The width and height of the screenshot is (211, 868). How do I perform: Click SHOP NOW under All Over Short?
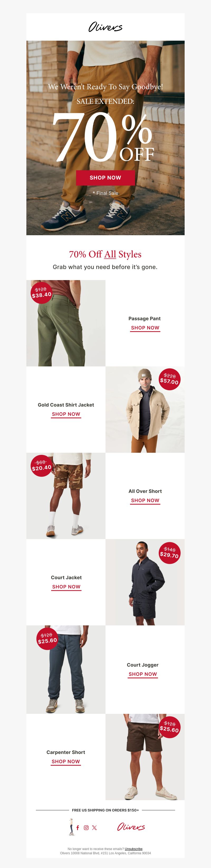pos(145,500)
